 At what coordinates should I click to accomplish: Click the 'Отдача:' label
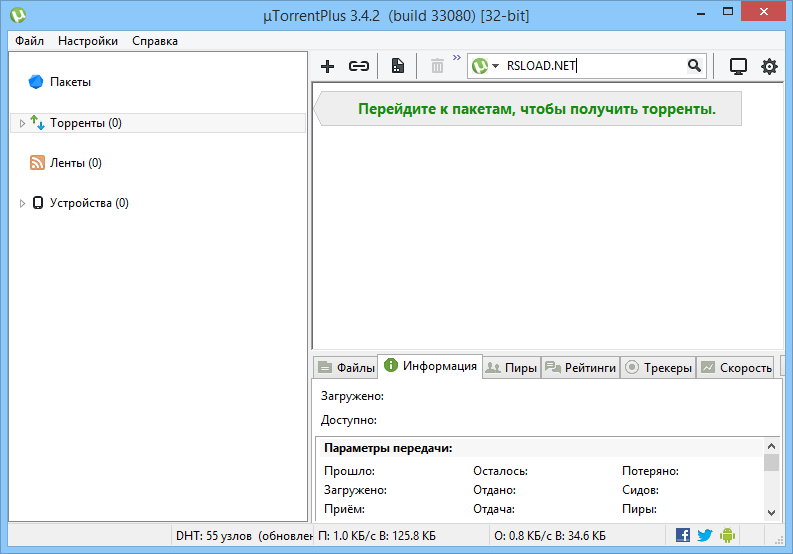[494, 509]
